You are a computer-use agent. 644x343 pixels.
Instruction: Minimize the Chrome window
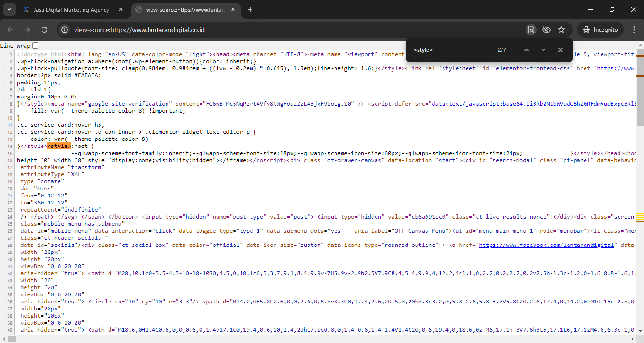[x=590, y=9]
